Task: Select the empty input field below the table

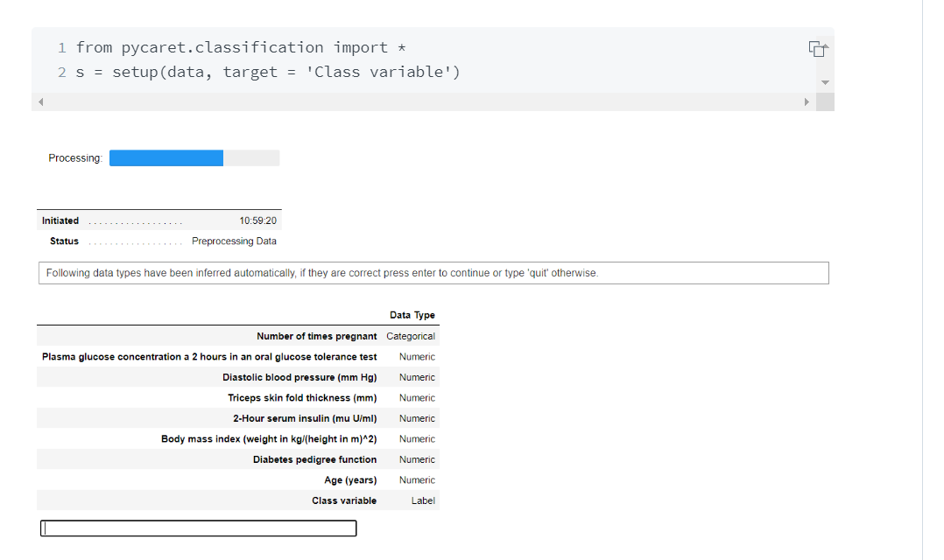Action: 197,528
